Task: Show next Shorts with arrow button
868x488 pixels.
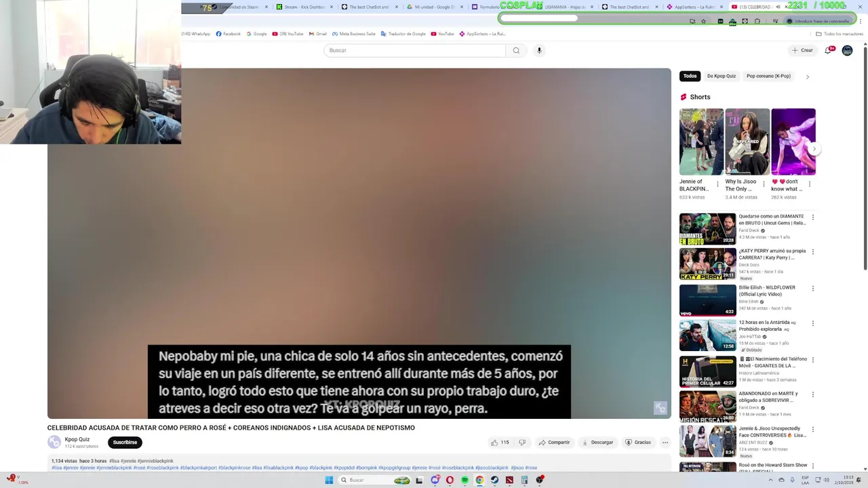Action: [x=814, y=148]
